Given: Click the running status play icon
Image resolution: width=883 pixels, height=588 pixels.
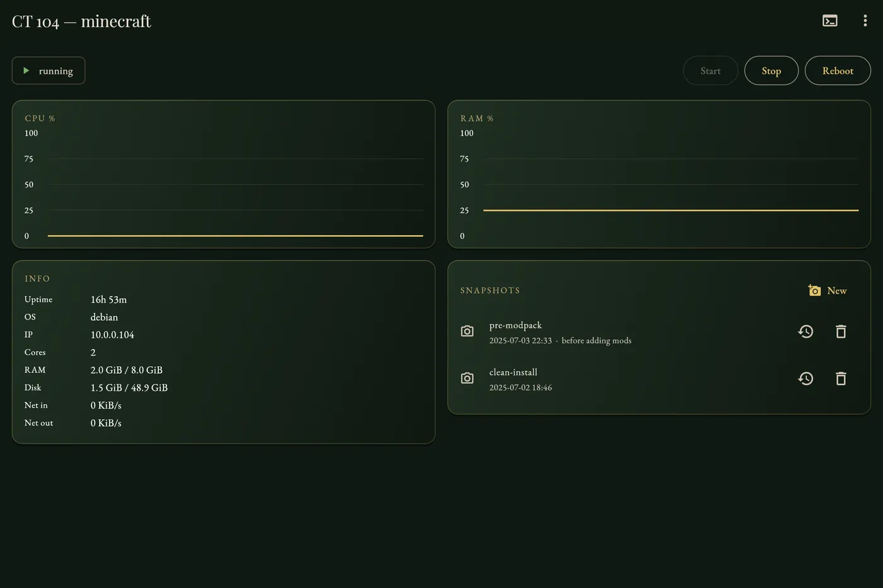Looking at the screenshot, I should tap(26, 71).
